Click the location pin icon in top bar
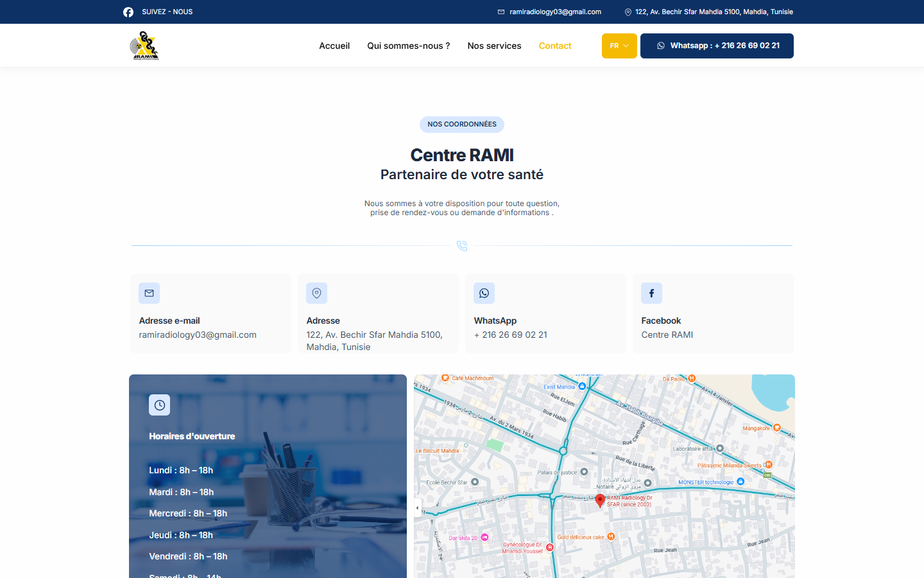This screenshot has height=578, width=924. (628, 12)
